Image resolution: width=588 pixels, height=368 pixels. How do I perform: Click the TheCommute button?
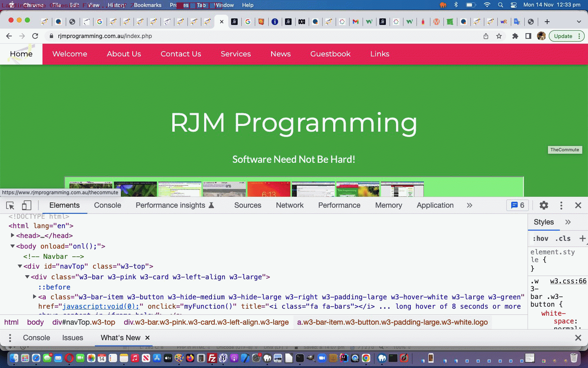click(x=565, y=150)
